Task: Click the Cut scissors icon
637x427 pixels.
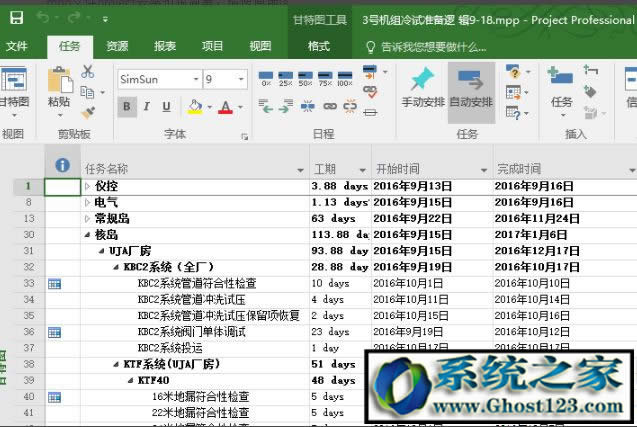Action: tap(88, 71)
